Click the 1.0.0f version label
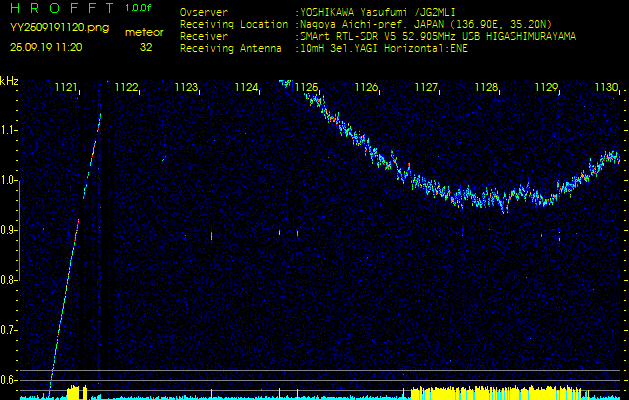The image size is (629, 400). (x=139, y=8)
